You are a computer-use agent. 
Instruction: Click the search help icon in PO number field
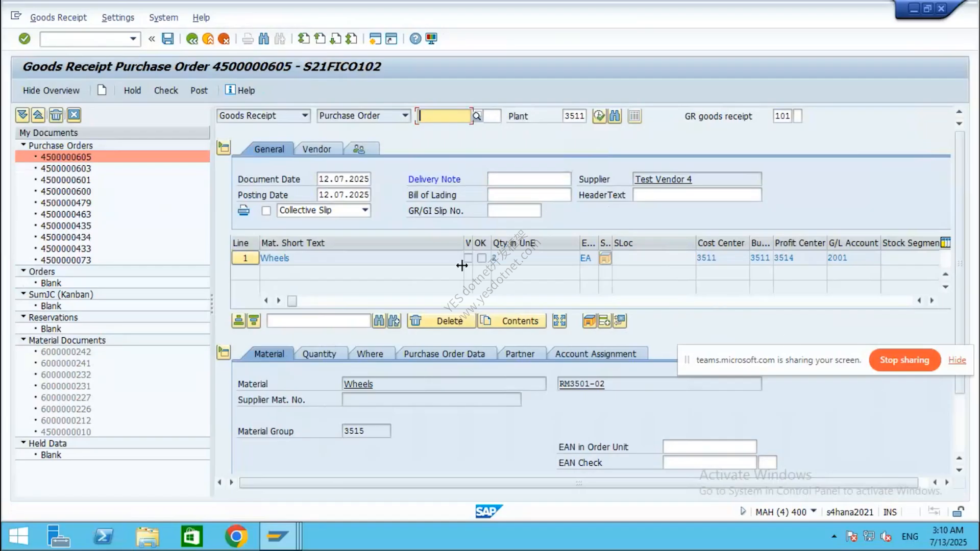[477, 116]
